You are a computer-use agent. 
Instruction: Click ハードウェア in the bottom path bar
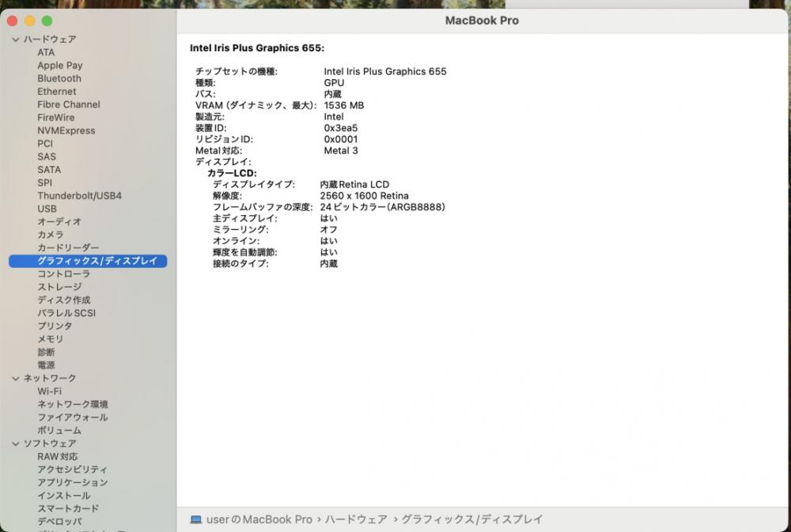(x=356, y=519)
